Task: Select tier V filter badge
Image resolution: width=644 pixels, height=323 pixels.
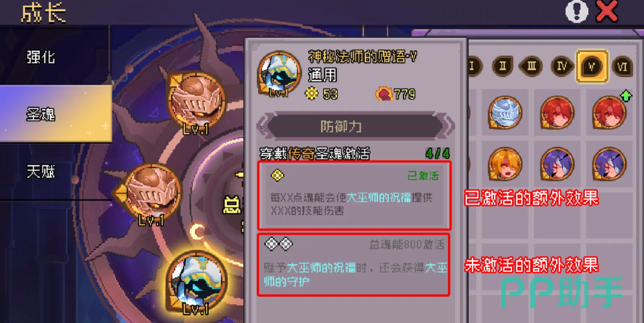Action: click(x=592, y=67)
